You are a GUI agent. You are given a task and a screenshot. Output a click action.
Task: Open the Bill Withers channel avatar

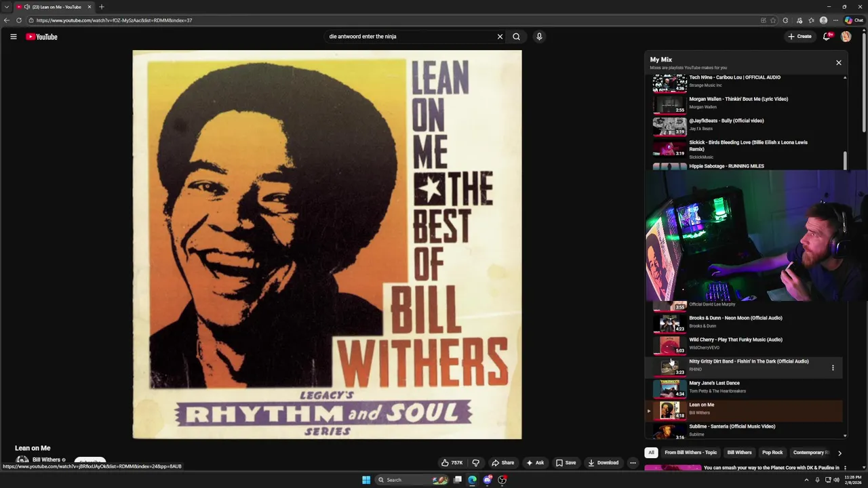coord(22,460)
